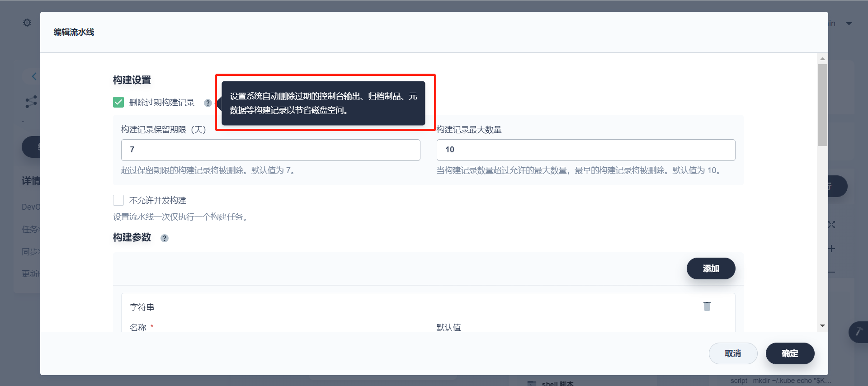This screenshot has width=868, height=386.
Task: Delete the 字符串 parameter via trash icon
Action: click(x=707, y=306)
